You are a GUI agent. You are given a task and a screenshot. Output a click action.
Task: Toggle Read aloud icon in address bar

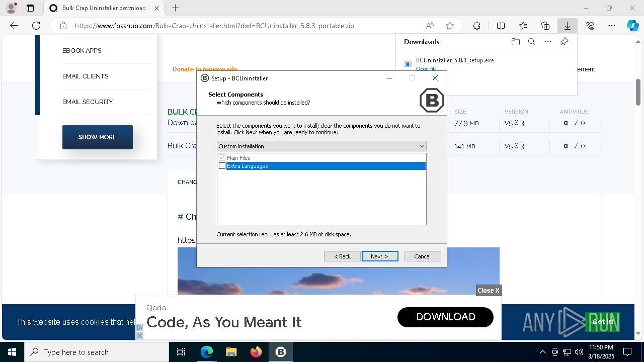[430, 26]
